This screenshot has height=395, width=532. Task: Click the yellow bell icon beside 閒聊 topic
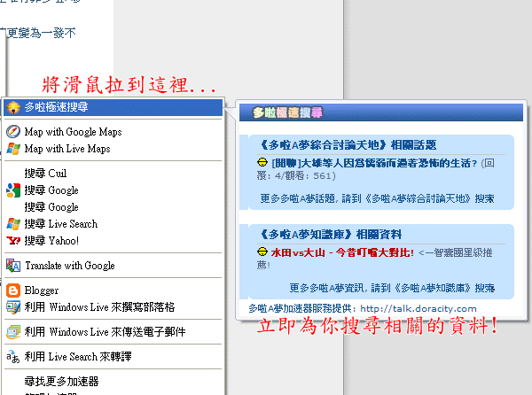pos(262,163)
